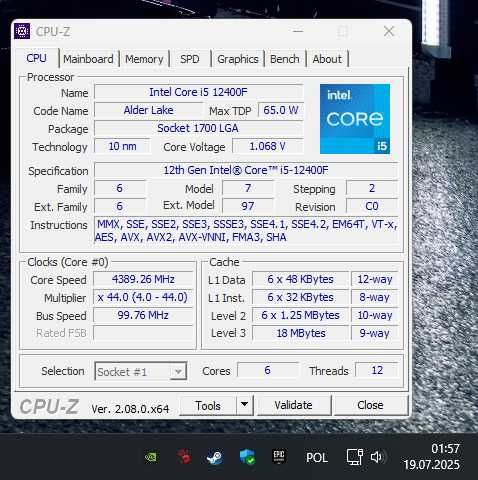Close CPU-Z with the title bar X
This screenshot has height=480, width=478.
[x=389, y=31]
